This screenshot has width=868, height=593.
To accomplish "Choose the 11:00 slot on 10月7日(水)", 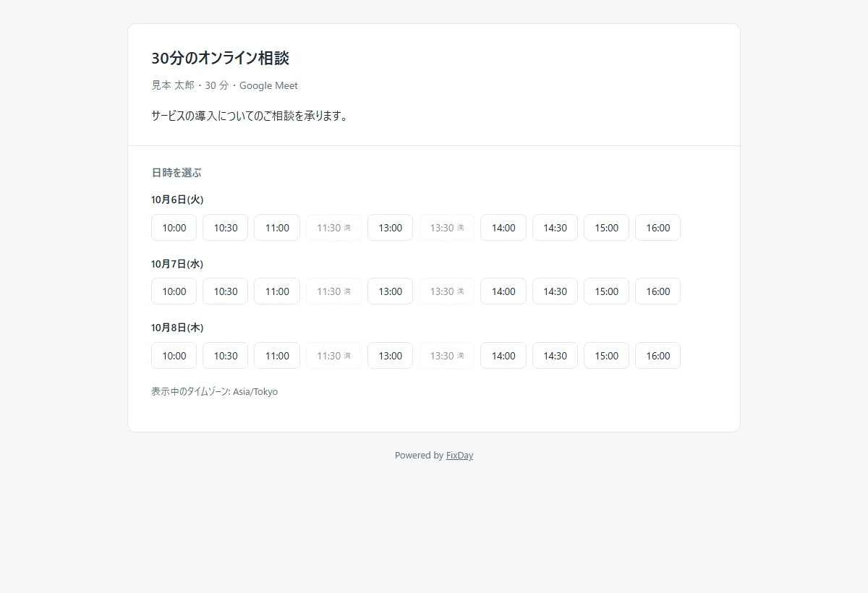I will click(x=277, y=291).
